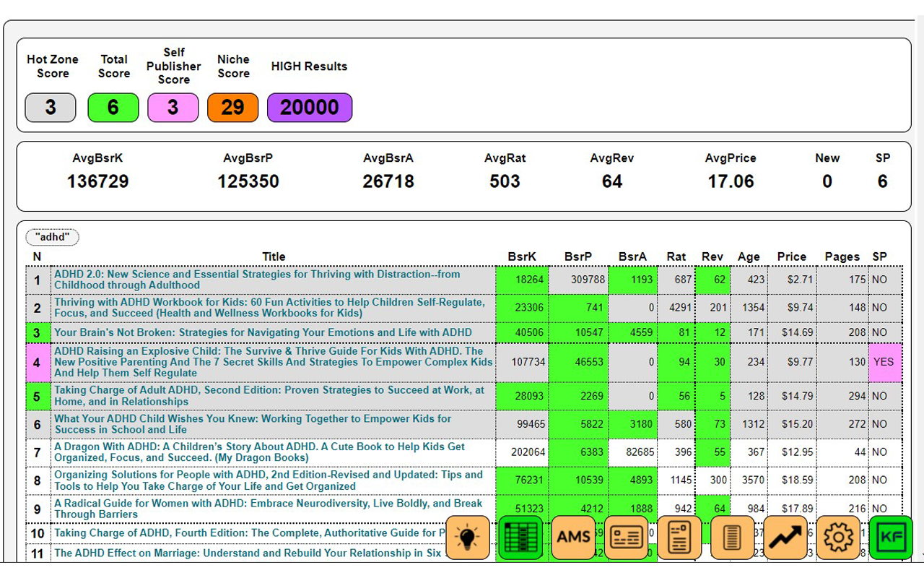Click the pink YES cell in row 4

click(x=886, y=362)
